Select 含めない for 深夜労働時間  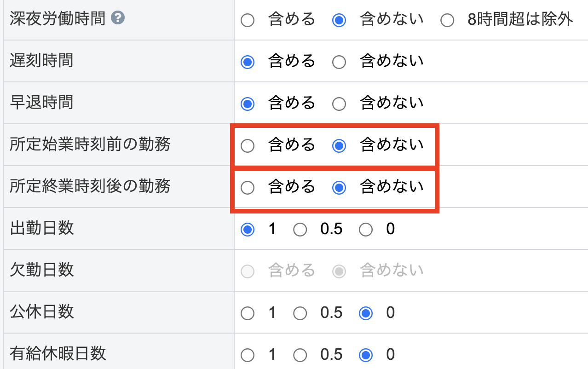click(x=339, y=21)
